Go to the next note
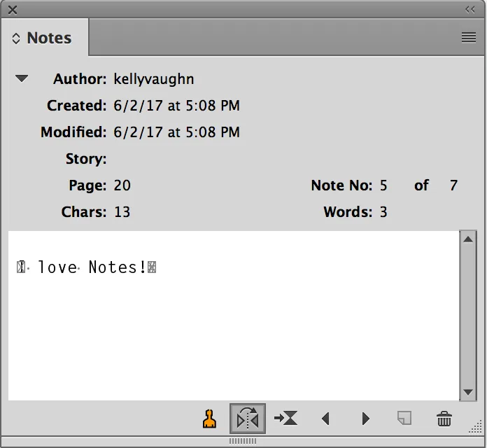Viewport: 487px width, 448px height. pos(365,419)
